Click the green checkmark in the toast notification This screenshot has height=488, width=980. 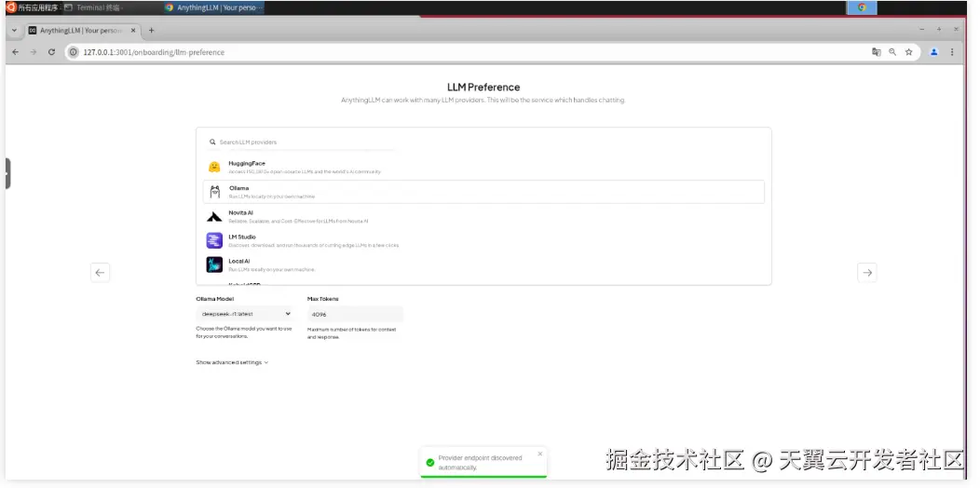(x=430, y=462)
